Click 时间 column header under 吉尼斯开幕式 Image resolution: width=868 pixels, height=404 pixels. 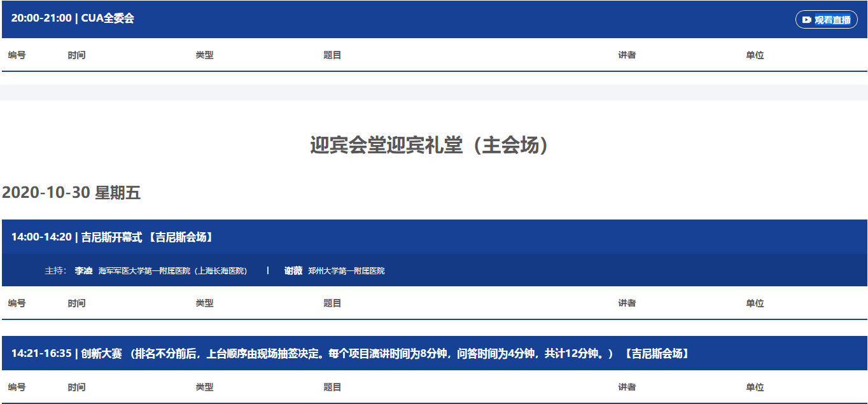point(76,303)
